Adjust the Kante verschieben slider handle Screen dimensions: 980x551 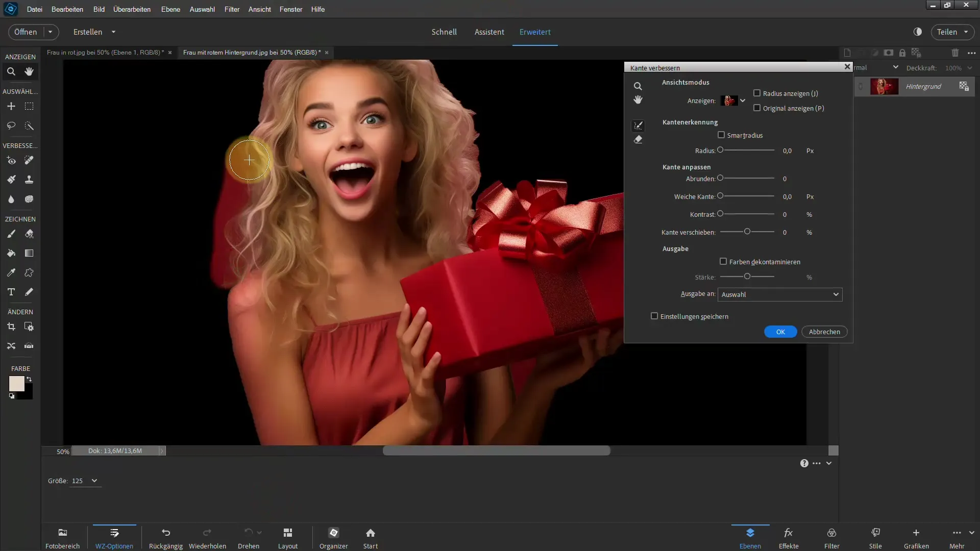747,232
